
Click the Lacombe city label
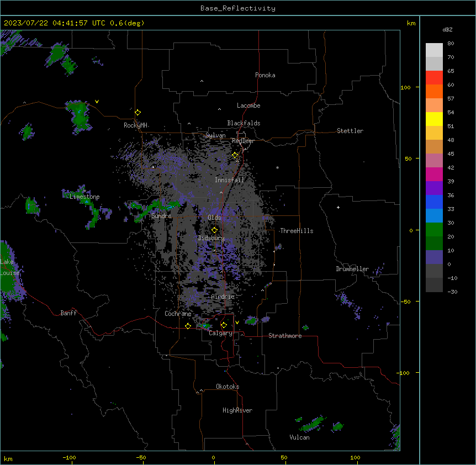(x=248, y=105)
